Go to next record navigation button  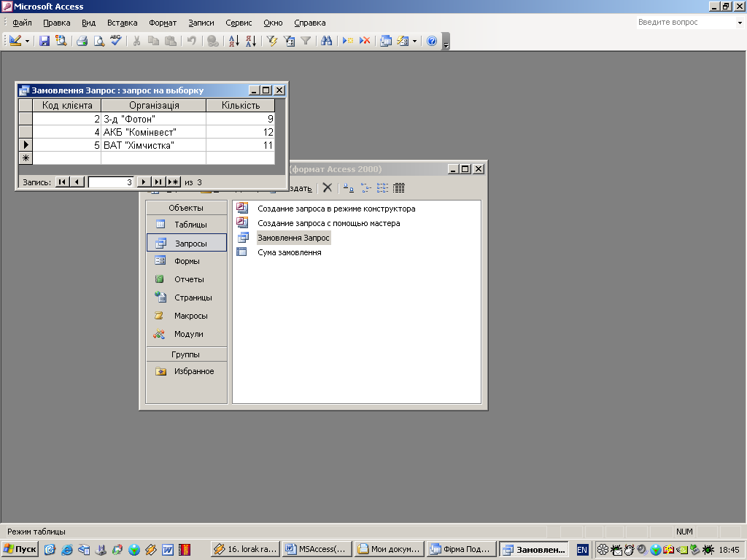pyautogui.click(x=144, y=182)
